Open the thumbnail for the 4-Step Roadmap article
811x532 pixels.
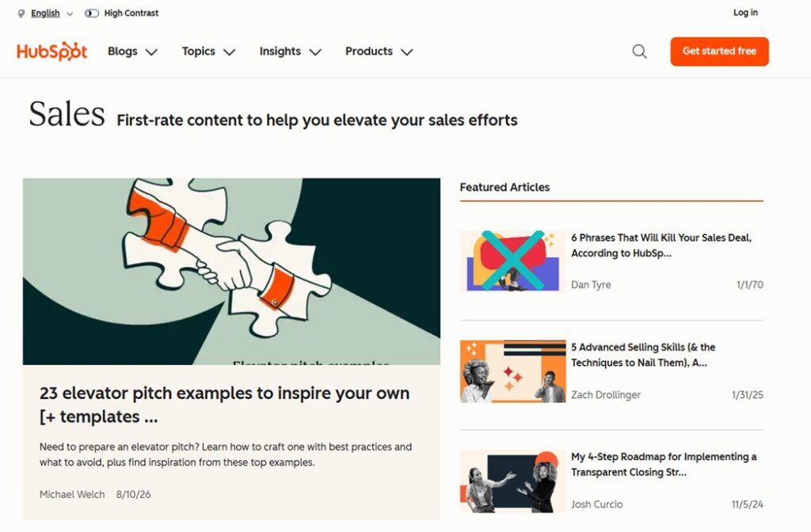pos(512,481)
